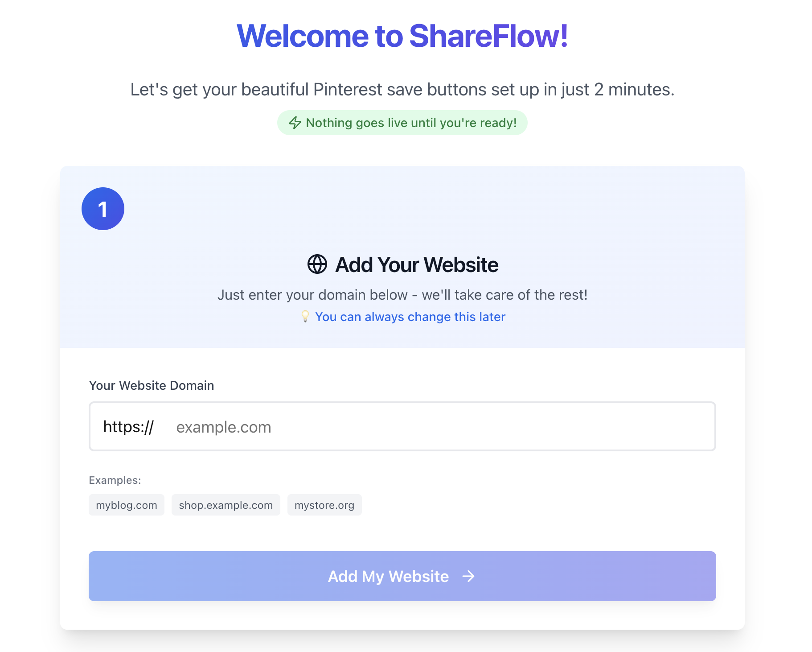Open the myblog.com example chip
The width and height of the screenshot is (812, 652).
pyautogui.click(x=127, y=505)
